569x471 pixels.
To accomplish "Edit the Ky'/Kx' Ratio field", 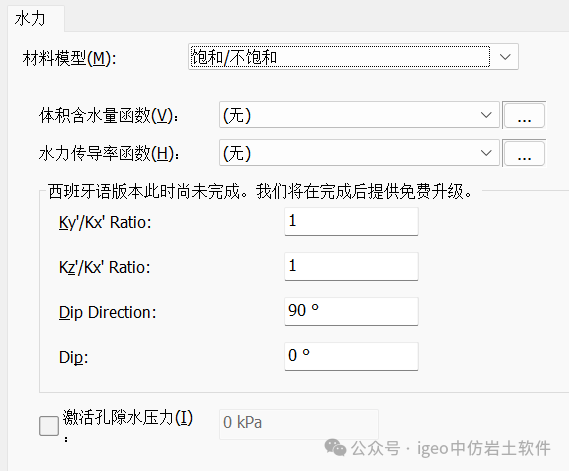I will 351,221.
